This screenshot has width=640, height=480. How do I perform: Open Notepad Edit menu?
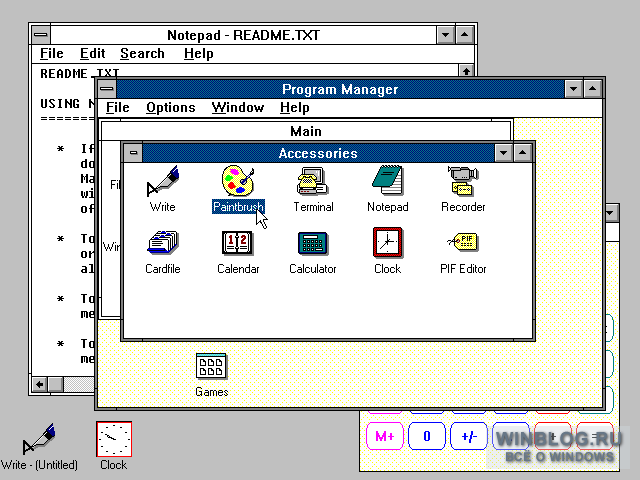[x=93, y=53]
